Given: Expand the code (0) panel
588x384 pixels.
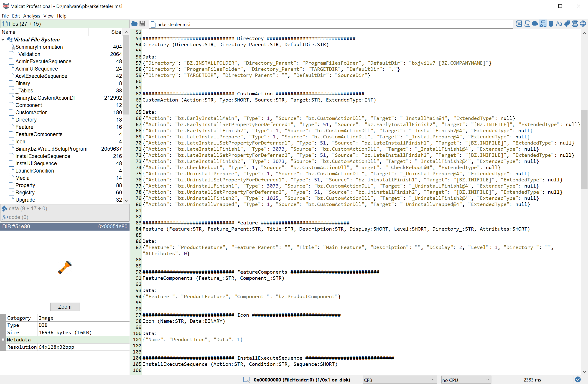Looking at the screenshot, I should click(65, 217).
